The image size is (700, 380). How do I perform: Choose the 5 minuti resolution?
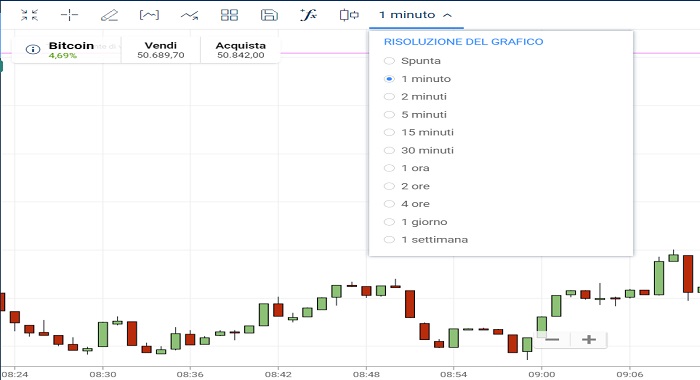[415, 114]
